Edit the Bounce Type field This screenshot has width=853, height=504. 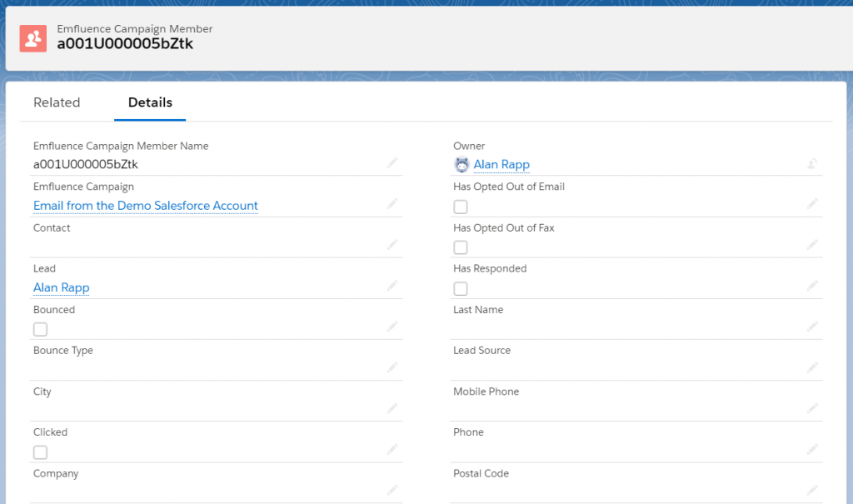click(392, 367)
